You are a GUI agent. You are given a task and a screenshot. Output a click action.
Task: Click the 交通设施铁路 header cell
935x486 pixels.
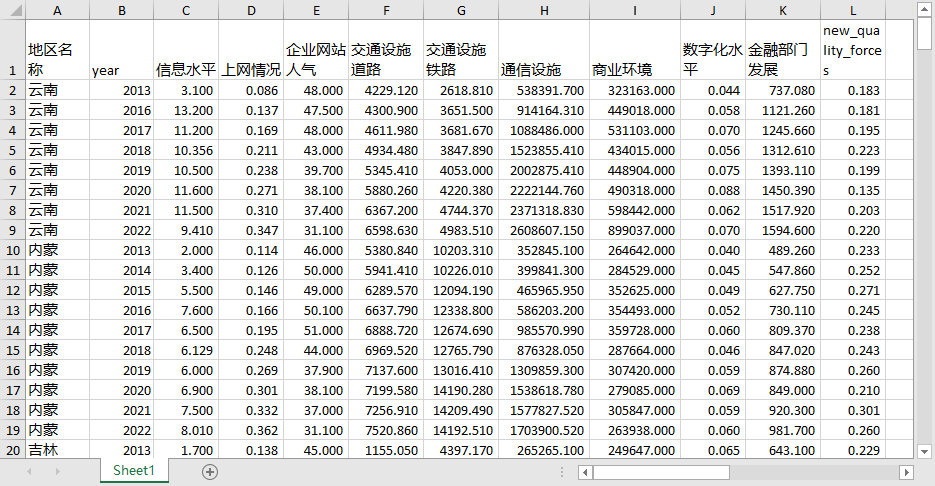click(x=461, y=49)
